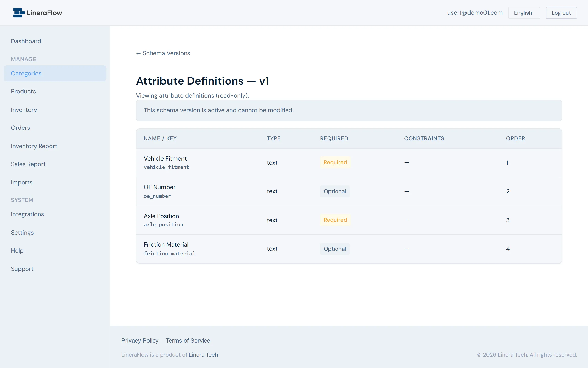588x368 pixels.
Task: Click the TYPE column header
Action: click(x=274, y=138)
